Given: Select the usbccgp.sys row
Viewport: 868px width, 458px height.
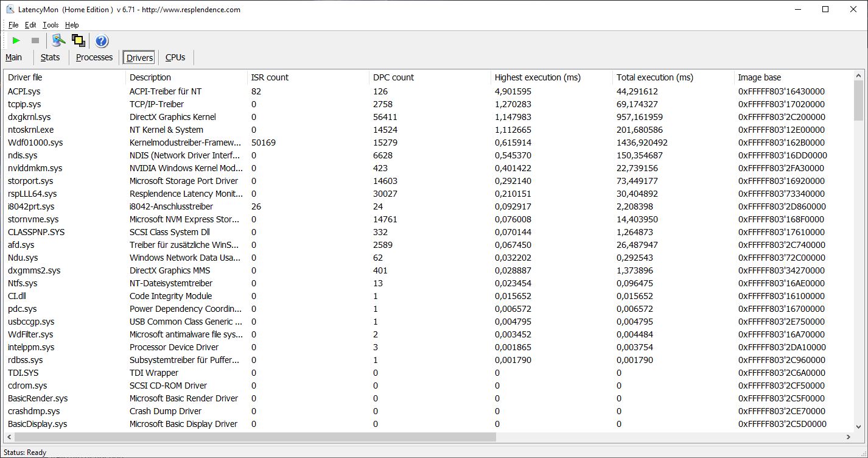Looking at the screenshot, I should [429, 322].
